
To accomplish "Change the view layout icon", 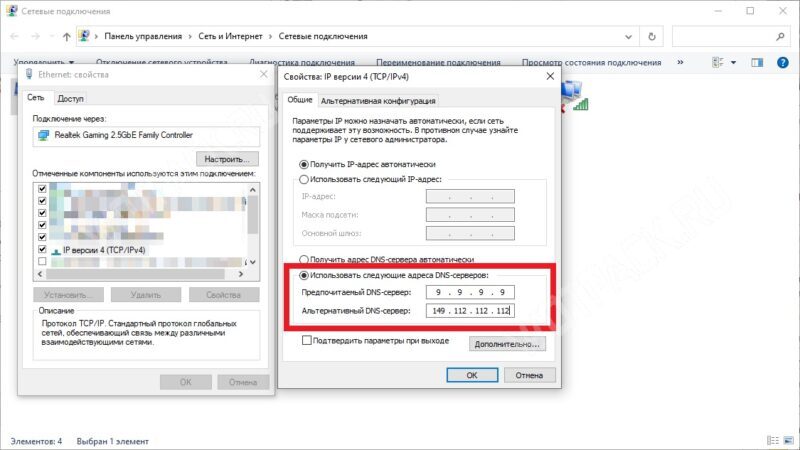I will coord(718,62).
